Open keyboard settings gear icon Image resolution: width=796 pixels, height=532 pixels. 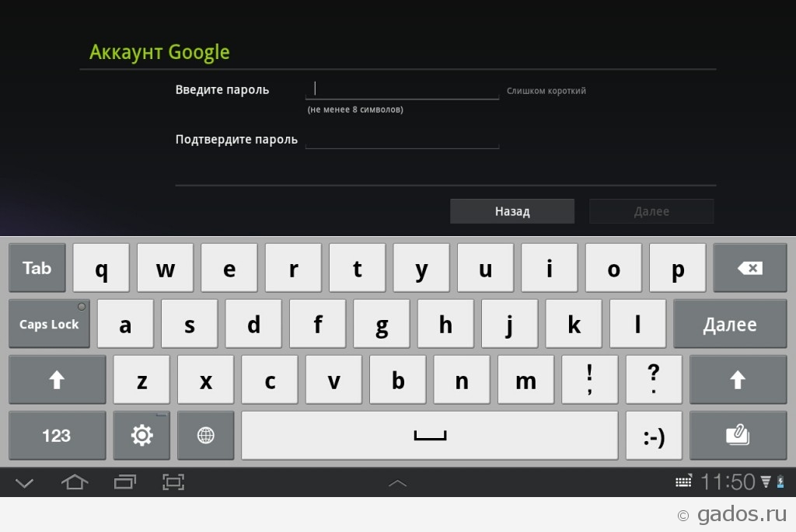(141, 435)
